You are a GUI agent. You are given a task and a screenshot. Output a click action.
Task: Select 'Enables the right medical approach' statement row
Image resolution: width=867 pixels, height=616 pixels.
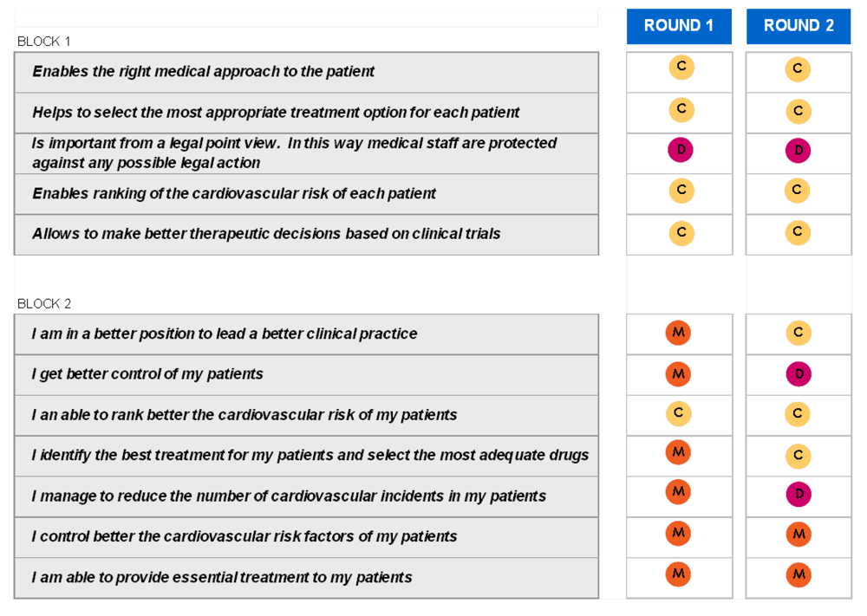[306, 72]
